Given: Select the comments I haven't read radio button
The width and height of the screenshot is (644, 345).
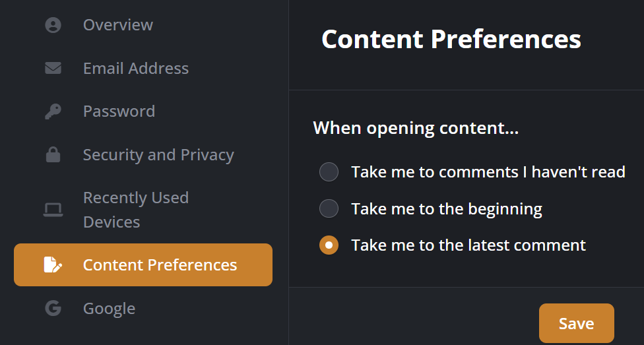Looking at the screenshot, I should click(329, 172).
